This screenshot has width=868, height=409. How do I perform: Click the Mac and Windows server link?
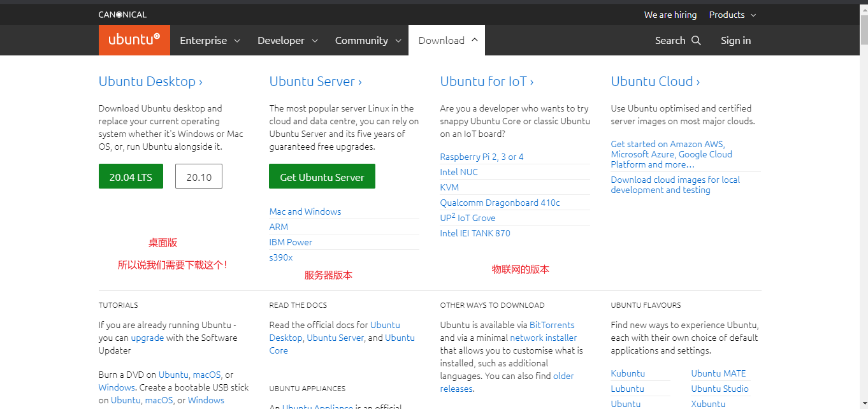[x=305, y=212]
